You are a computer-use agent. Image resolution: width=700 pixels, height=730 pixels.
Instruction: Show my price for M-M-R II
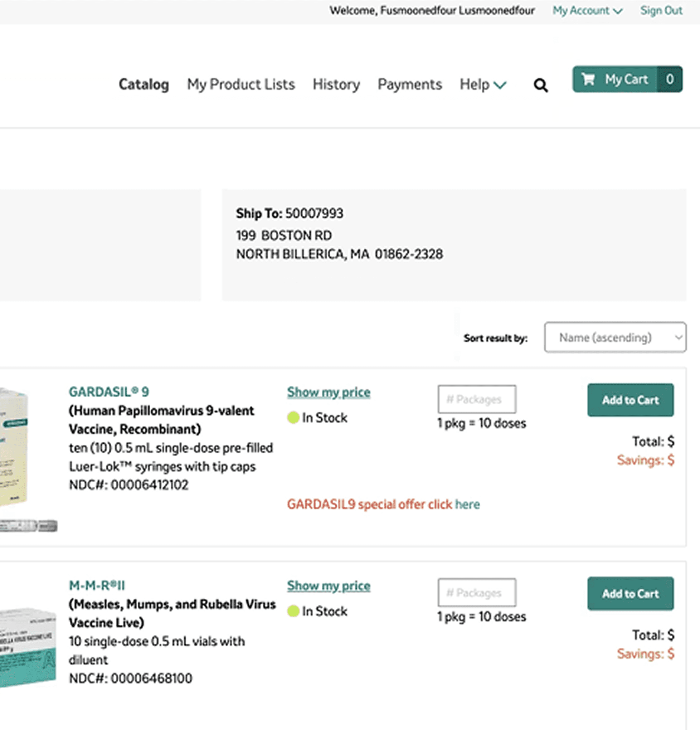tap(328, 586)
